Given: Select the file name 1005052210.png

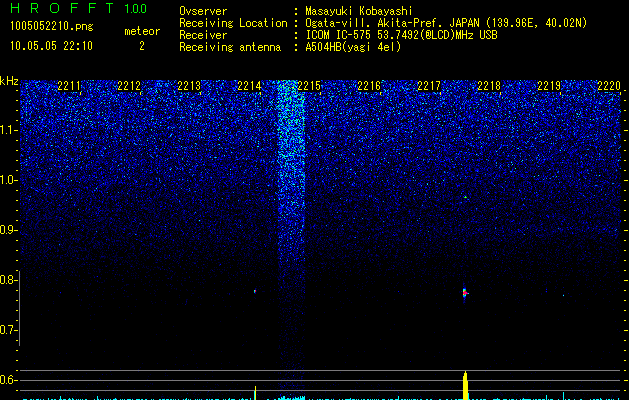Looking at the screenshot, I should pos(52,26).
